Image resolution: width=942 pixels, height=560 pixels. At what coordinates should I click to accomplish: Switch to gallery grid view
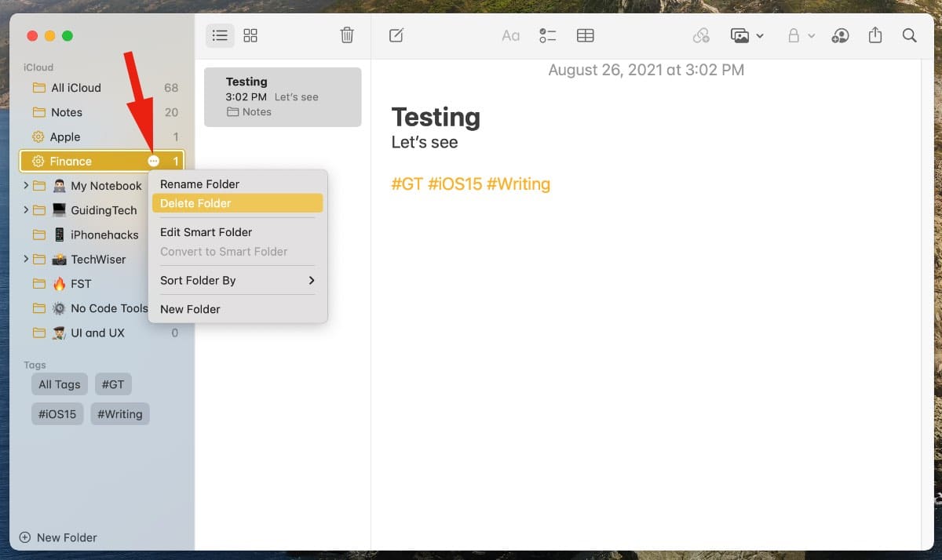pos(250,35)
